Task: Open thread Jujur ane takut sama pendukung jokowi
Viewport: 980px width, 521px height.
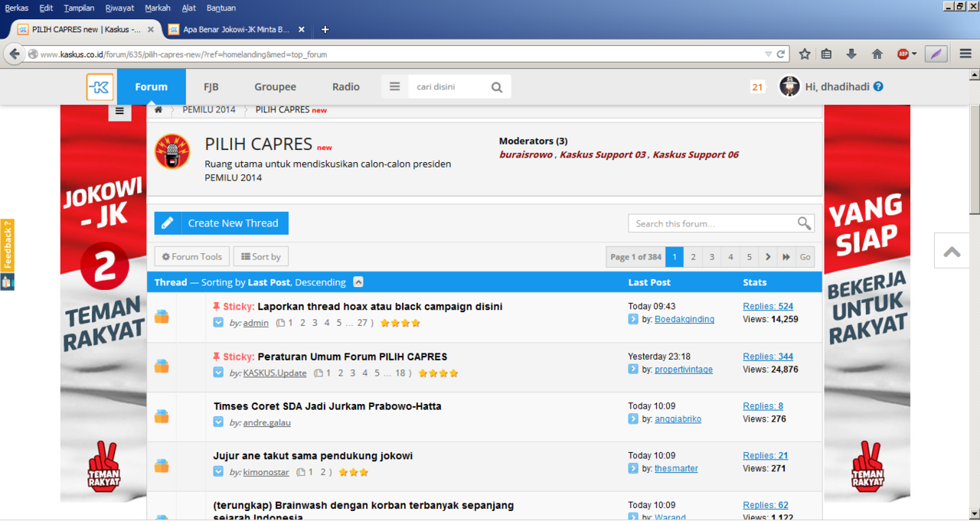Action: coord(313,456)
